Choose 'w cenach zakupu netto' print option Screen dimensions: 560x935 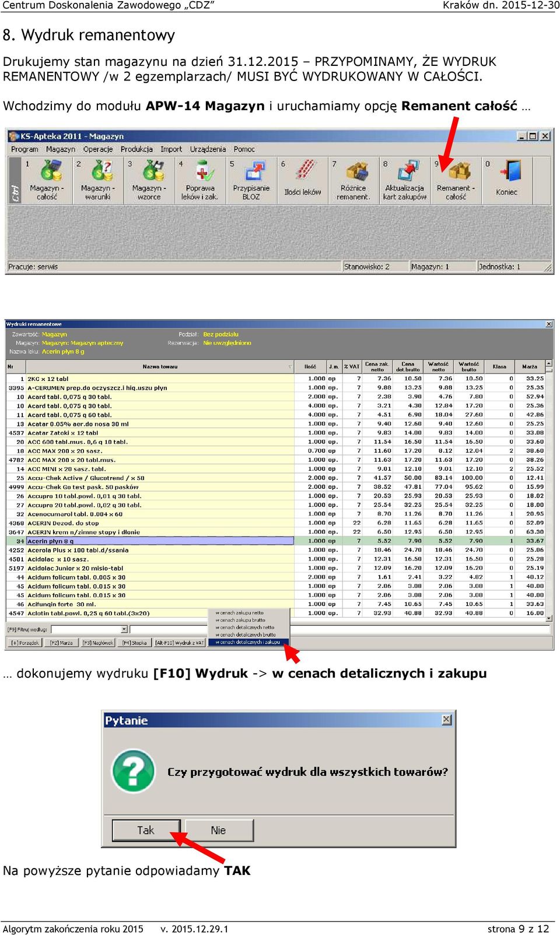pyautogui.click(x=249, y=613)
